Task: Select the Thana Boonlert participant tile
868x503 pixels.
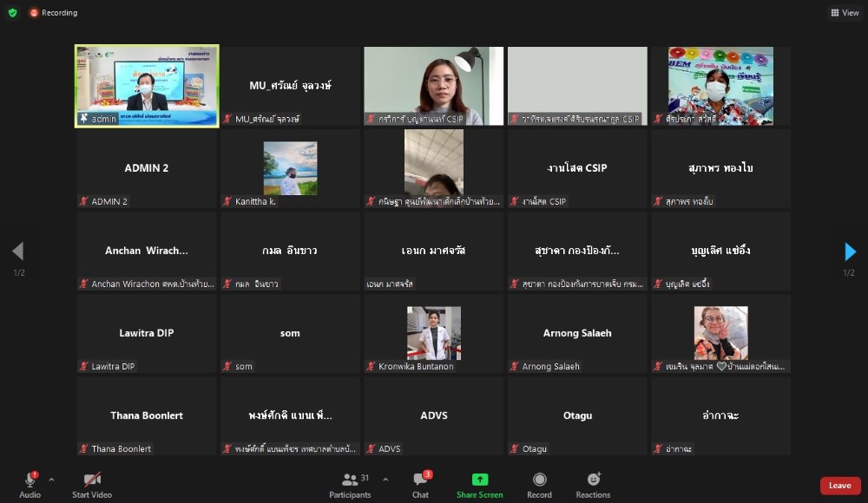Action: tap(147, 415)
